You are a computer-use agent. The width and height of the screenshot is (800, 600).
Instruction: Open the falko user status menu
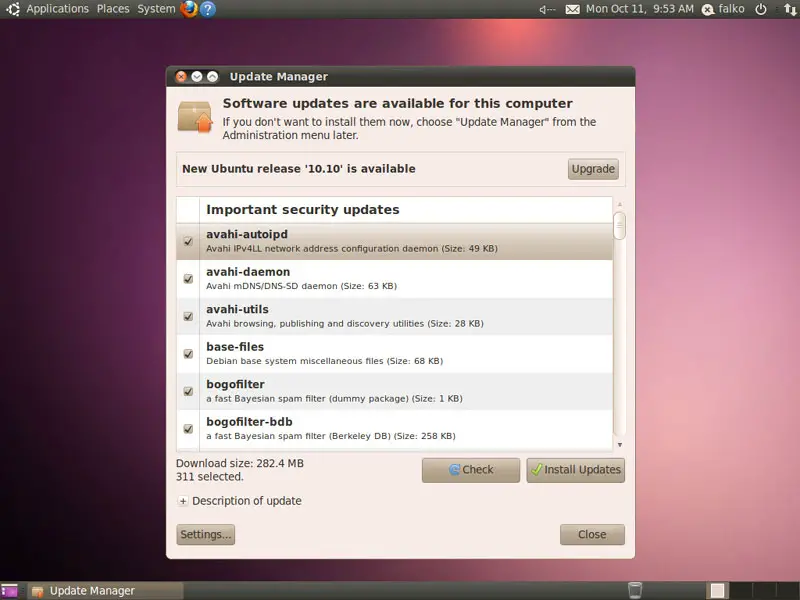pos(723,9)
